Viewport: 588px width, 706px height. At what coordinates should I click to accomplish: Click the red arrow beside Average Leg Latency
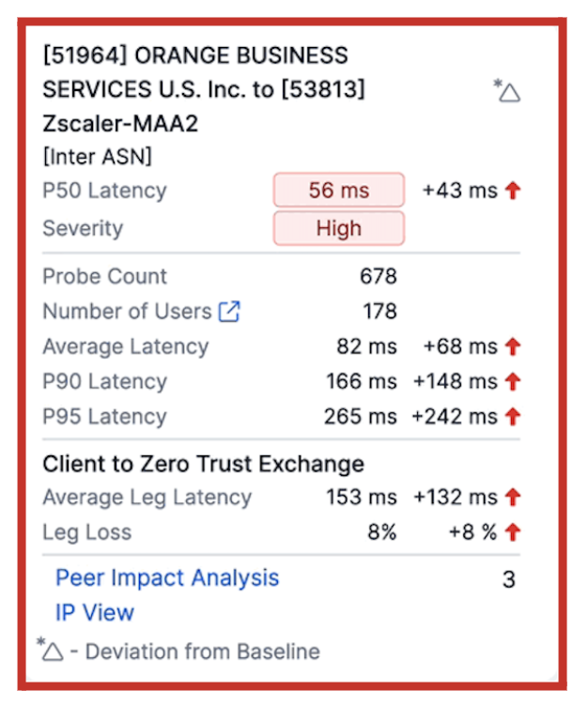[512, 498]
